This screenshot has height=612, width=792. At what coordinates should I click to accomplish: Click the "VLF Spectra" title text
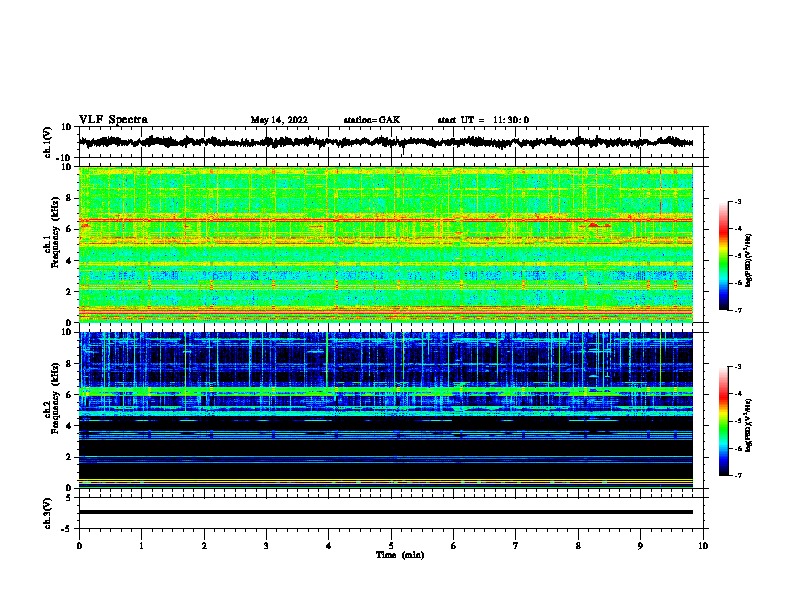tap(113, 120)
